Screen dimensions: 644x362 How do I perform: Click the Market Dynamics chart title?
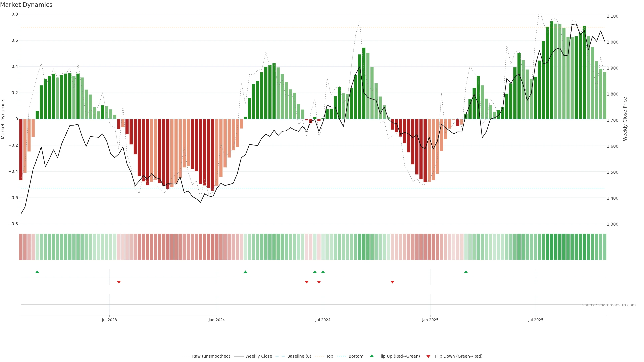coord(26,5)
